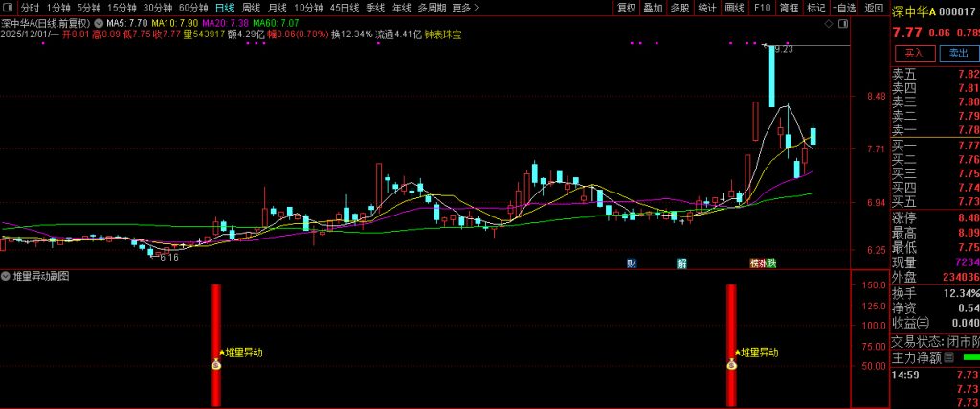Click the 外盘 volume row
Viewport: 980px width, 409px height.
(935, 277)
